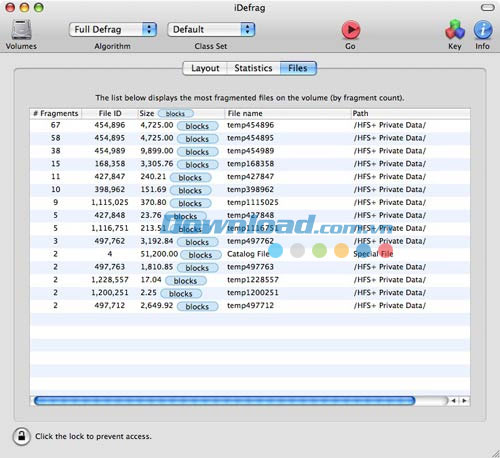Select file name temp1228557

pos(253,280)
